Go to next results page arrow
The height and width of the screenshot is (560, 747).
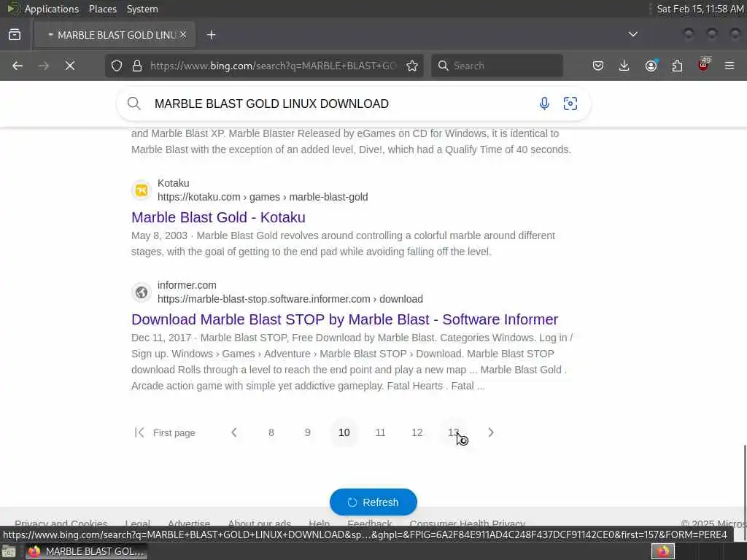[491, 432]
